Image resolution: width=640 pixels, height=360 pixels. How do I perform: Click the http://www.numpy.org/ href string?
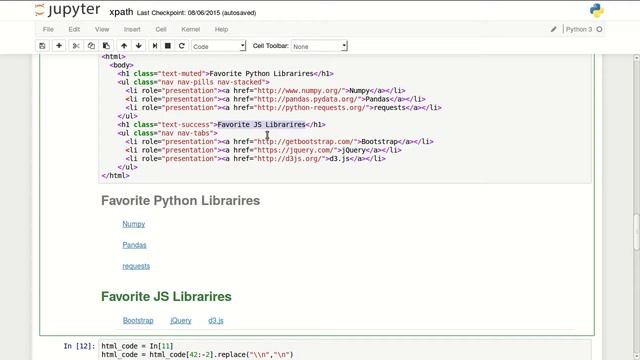(x=300, y=91)
